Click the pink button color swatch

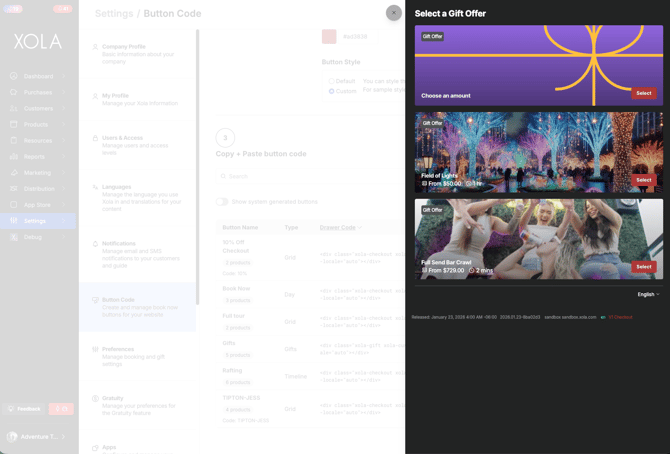click(329, 36)
